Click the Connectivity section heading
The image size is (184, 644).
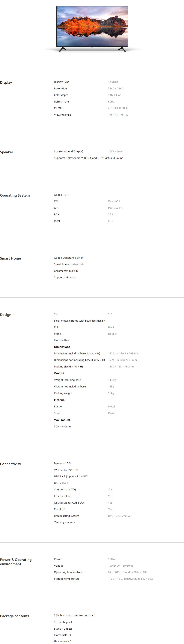tap(11, 464)
